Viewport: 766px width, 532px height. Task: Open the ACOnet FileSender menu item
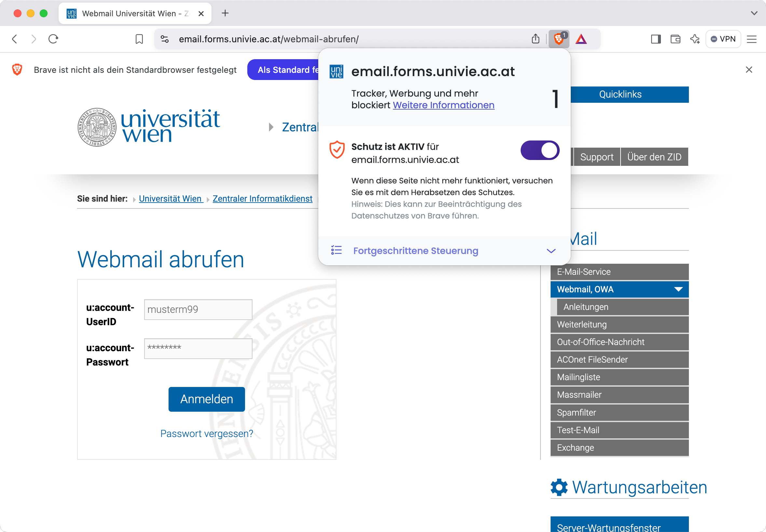tap(619, 360)
